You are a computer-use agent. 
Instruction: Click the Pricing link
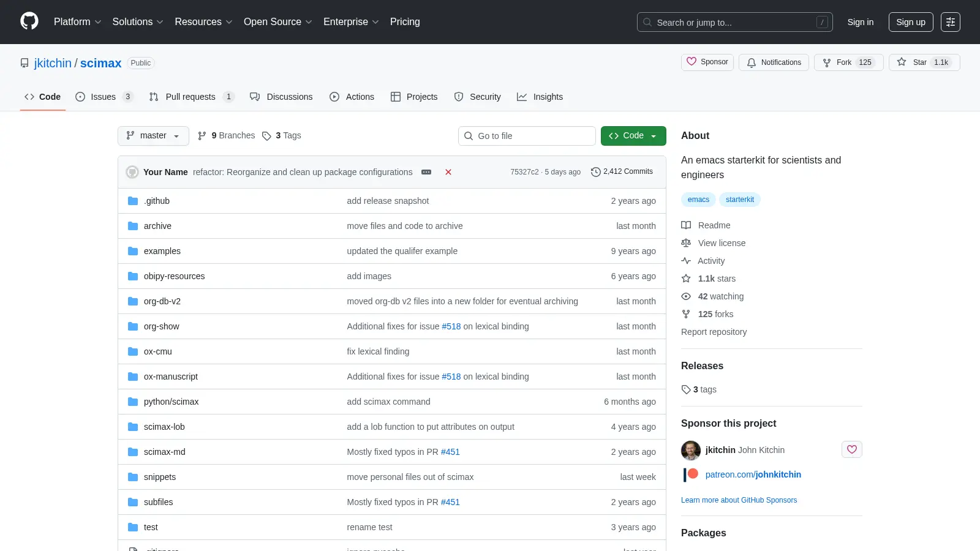(405, 22)
